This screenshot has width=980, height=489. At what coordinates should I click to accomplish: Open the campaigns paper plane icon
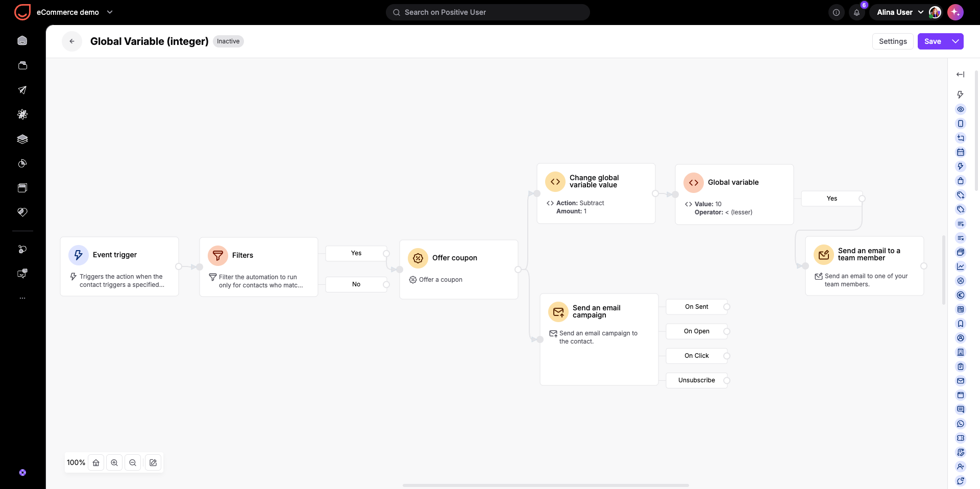click(22, 90)
